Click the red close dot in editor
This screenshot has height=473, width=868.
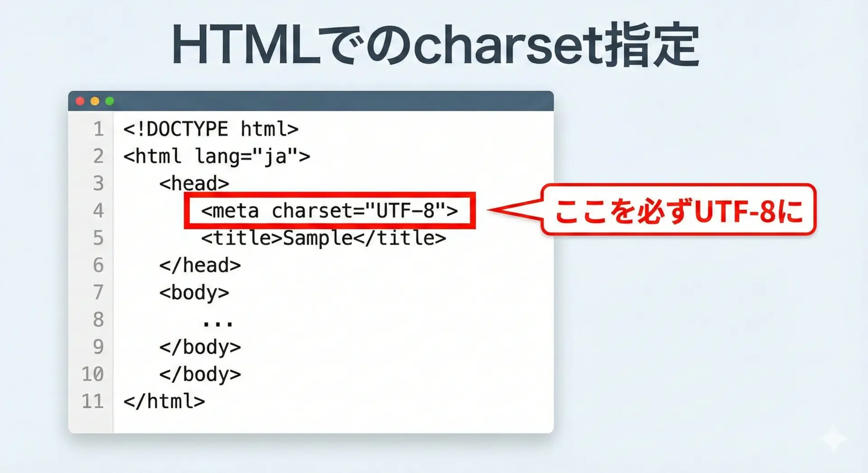pos(80,101)
